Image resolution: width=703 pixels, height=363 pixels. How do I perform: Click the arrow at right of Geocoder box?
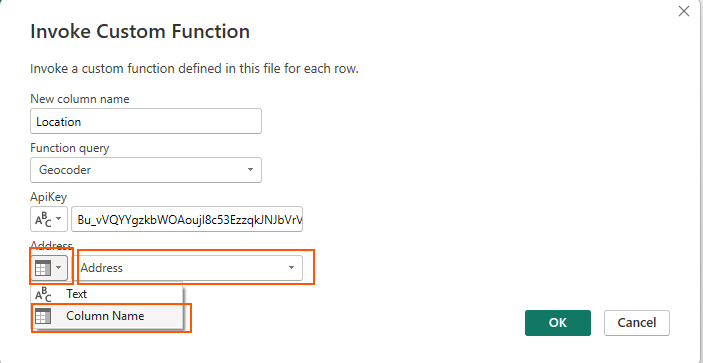click(x=250, y=170)
